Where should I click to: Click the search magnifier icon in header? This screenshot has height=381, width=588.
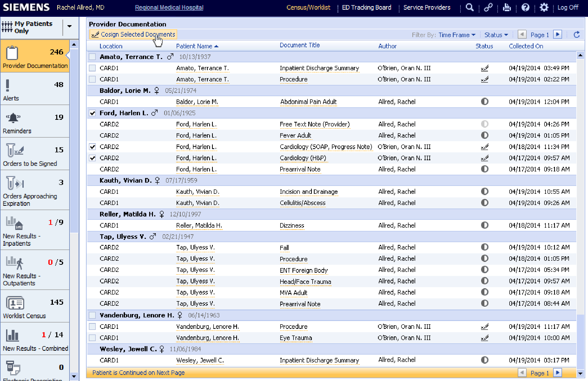coord(469,7)
